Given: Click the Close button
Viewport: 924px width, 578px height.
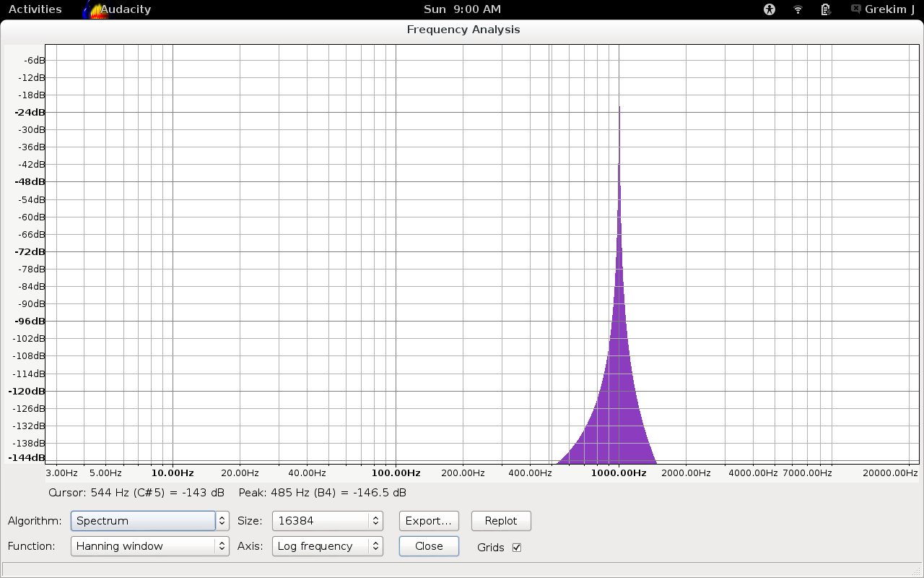Looking at the screenshot, I should pyautogui.click(x=429, y=546).
